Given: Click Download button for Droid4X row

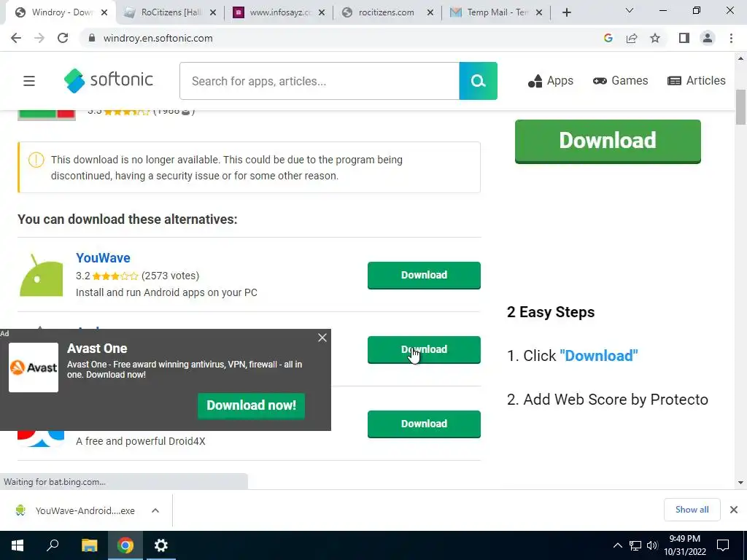Looking at the screenshot, I should pos(424,424).
